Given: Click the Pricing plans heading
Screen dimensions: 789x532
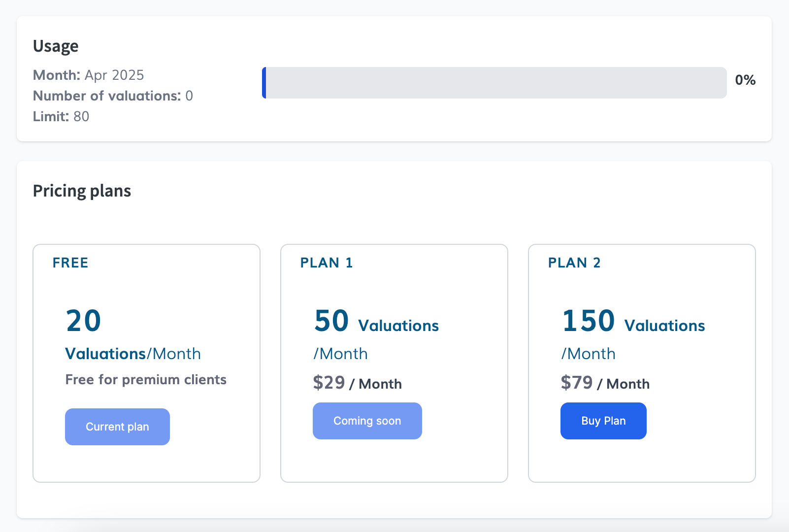Looking at the screenshot, I should click(x=82, y=191).
